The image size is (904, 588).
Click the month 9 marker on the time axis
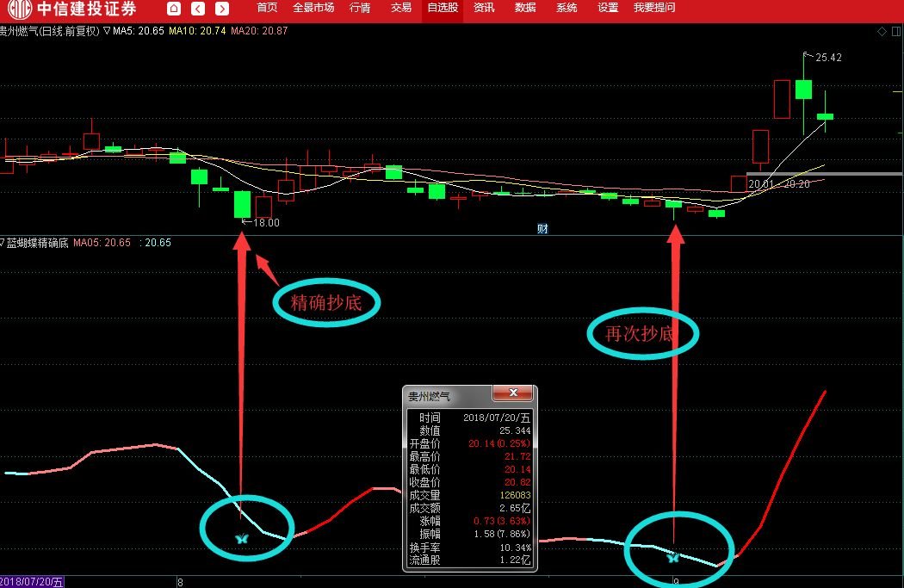click(676, 582)
